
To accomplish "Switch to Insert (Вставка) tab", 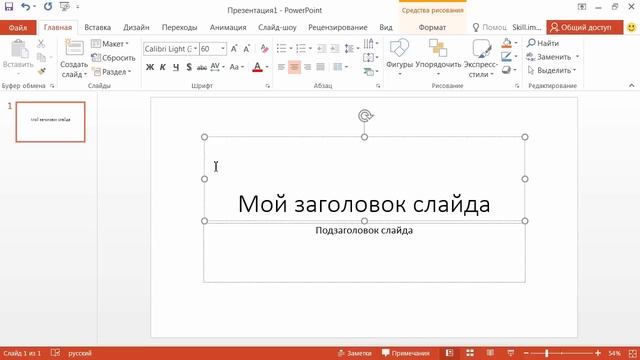I will coord(98,27).
